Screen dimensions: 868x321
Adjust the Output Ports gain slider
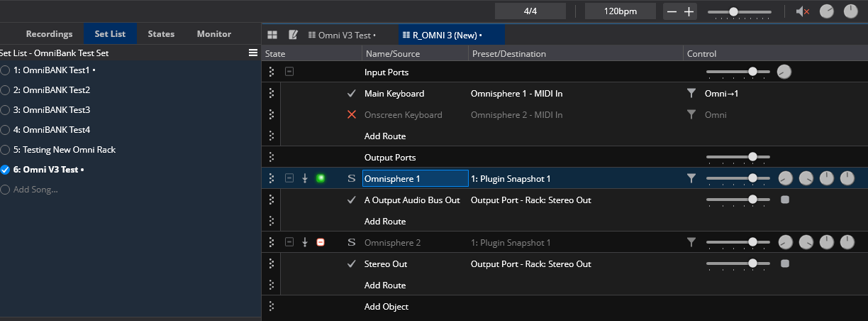[x=738, y=157]
